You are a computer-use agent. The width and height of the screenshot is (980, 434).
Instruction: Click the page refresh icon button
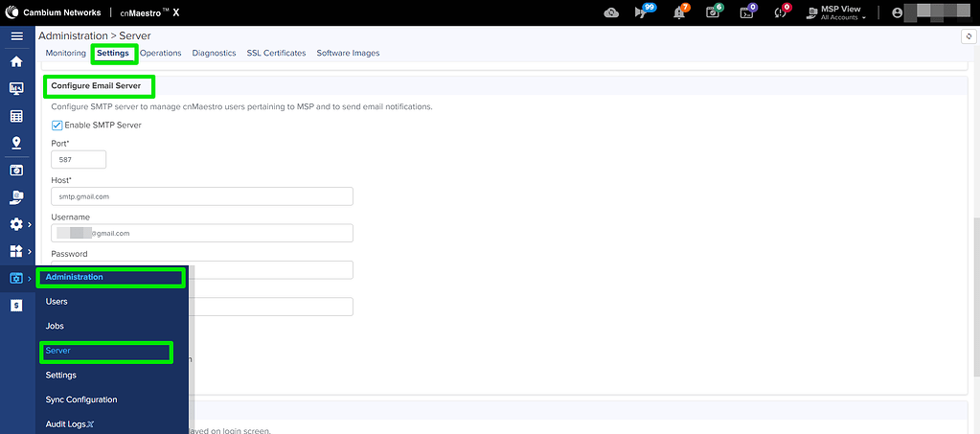point(969,37)
